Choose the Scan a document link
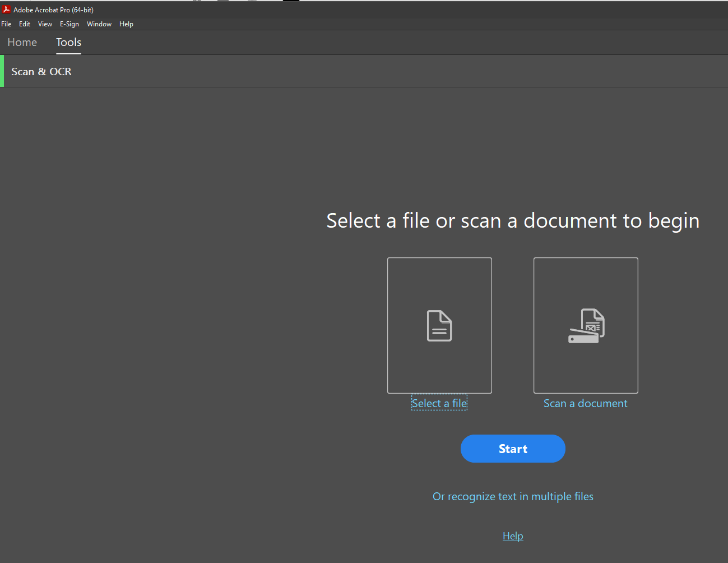Screen dimensions: 728x563 tap(585, 403)
